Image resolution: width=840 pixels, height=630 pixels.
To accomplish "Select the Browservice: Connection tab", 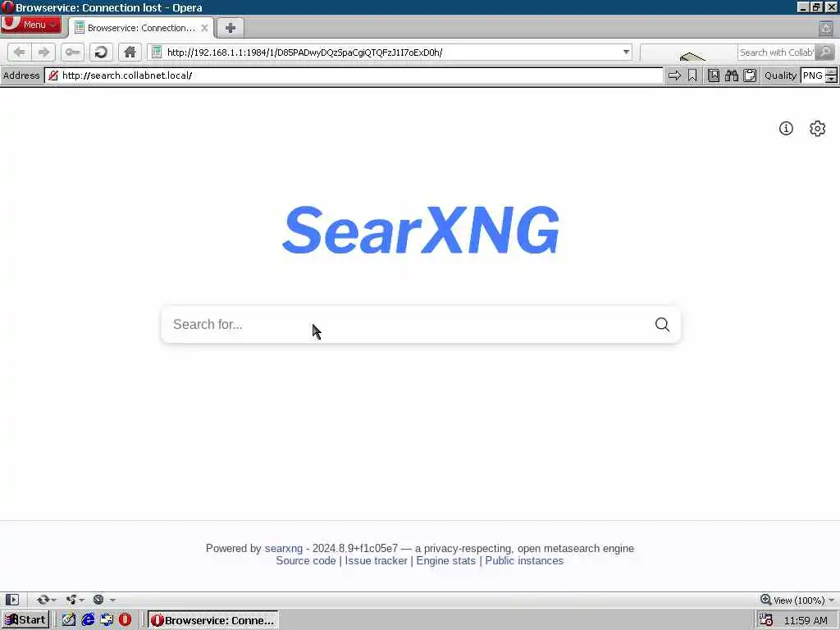I will pos(141,28).
